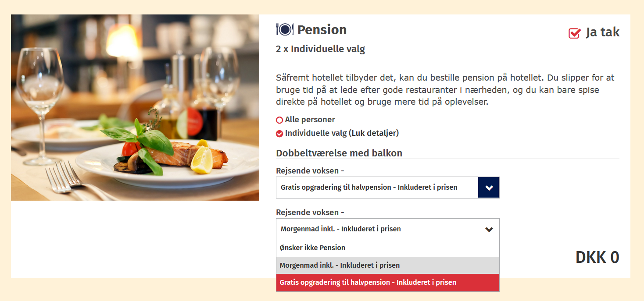Viewport: 644px width, 301px height.
Task: Click the salmon dish photo
Action: click(x=135, y=107)
